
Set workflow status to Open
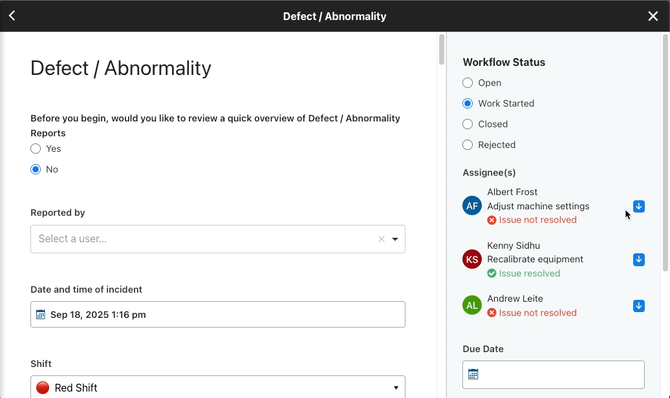coord(467,83)
